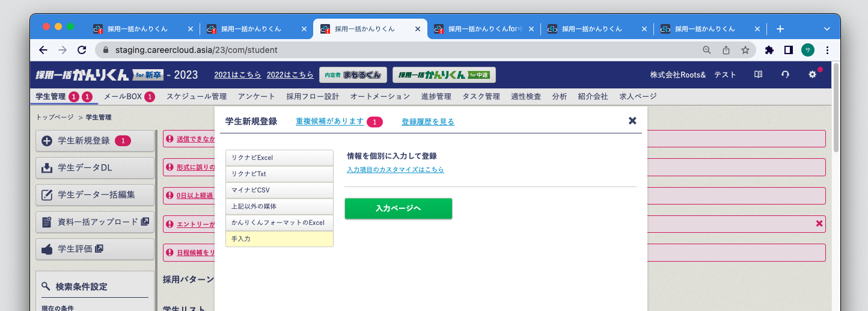
Task: Open 求人ページ menu
Action: click(638, 96)
